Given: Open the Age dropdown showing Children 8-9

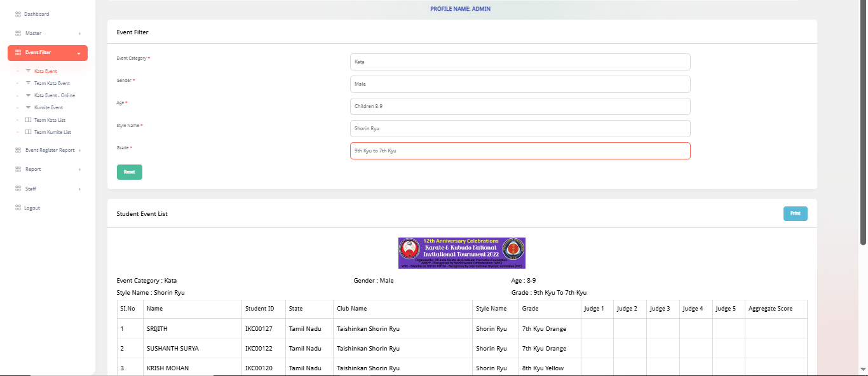Looking at the screenshot, I should (x=520, y=106).
